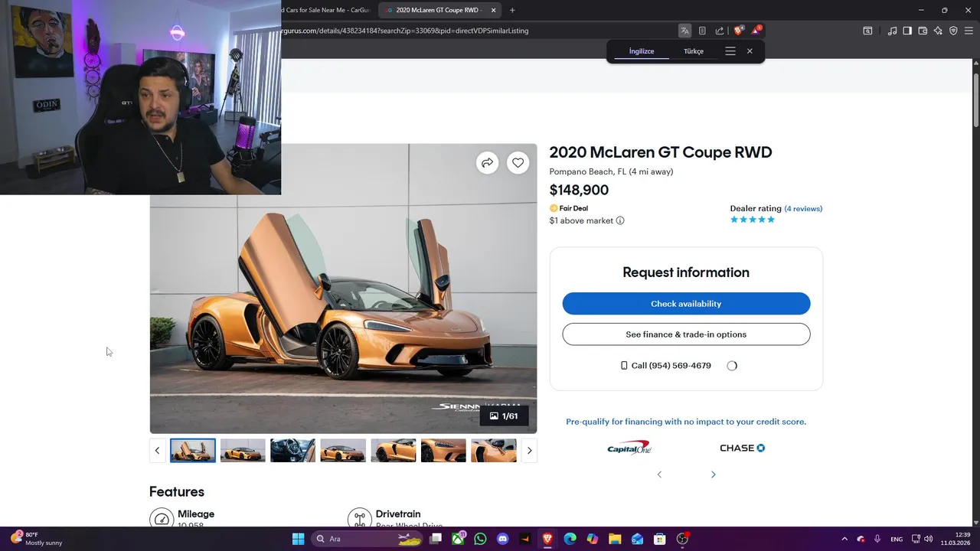
Task: Open Discord from the taskbar
Action: (502, 539)
